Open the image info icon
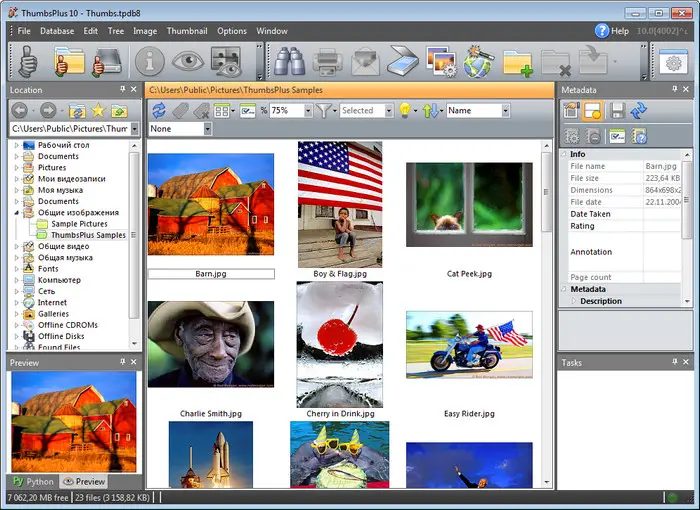 coord(150,62)
